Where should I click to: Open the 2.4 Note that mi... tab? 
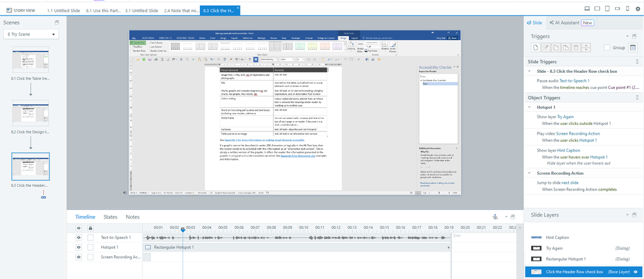[x=181, y=10]
